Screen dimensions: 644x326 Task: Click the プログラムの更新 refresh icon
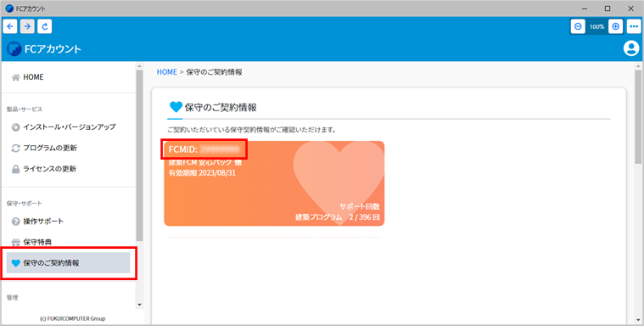pyautogui.click(x=15, y=149)
